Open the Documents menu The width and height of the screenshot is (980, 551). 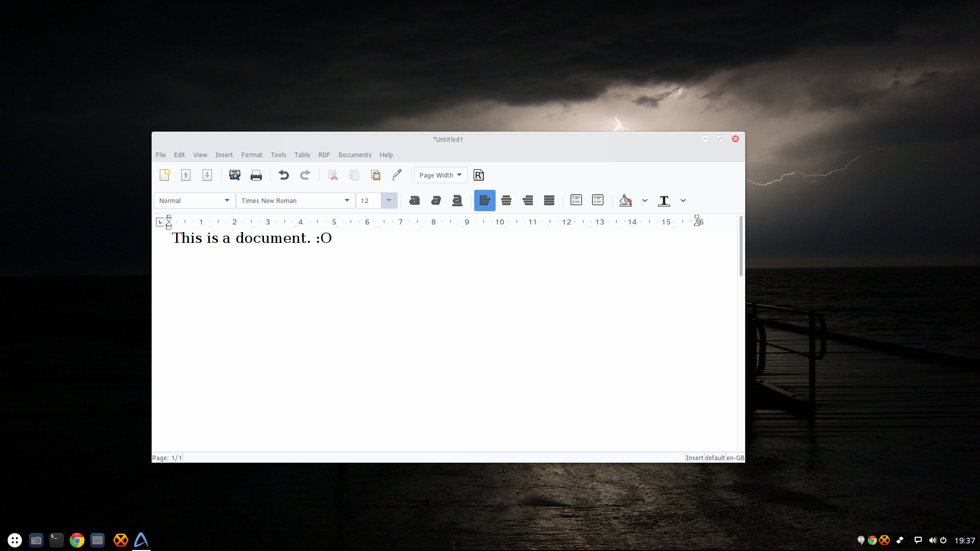click(x=355, y=155)
